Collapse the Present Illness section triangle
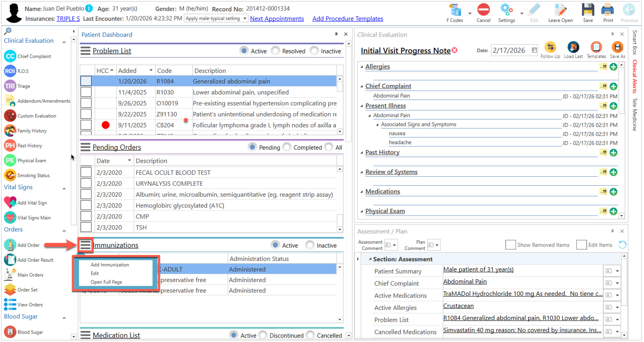This screenshot has height=342, width=644. pyautogui.click(x=362, y=106)
